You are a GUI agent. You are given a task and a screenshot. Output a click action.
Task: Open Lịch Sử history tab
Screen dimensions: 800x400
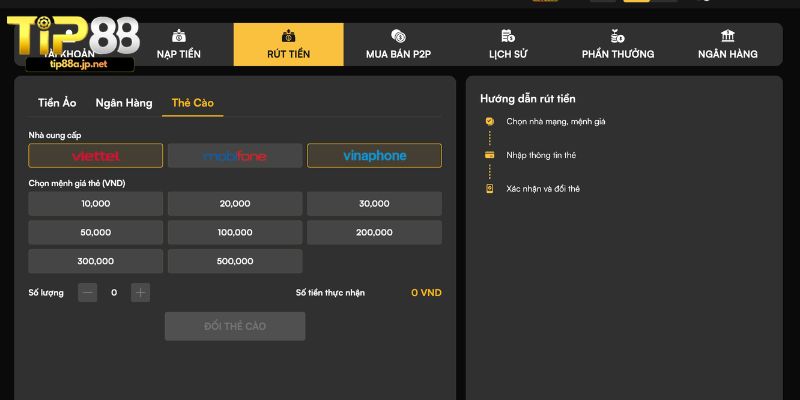508,44
